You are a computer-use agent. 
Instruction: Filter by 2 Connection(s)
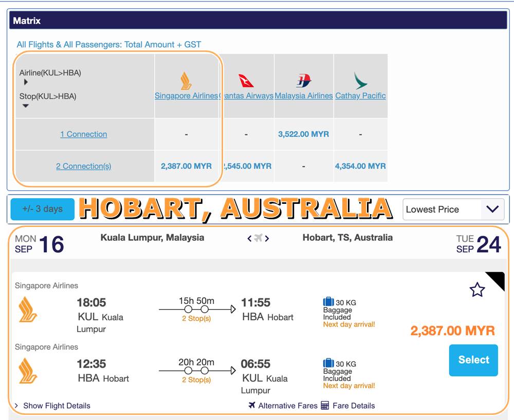click(x=84, y=166)
